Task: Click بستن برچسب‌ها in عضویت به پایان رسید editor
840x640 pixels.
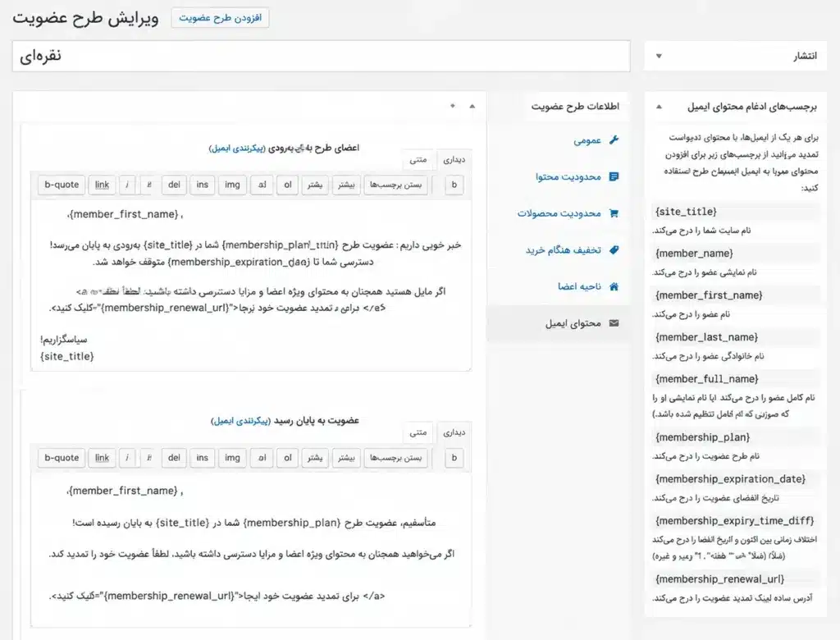Action: tap(395, 458)
